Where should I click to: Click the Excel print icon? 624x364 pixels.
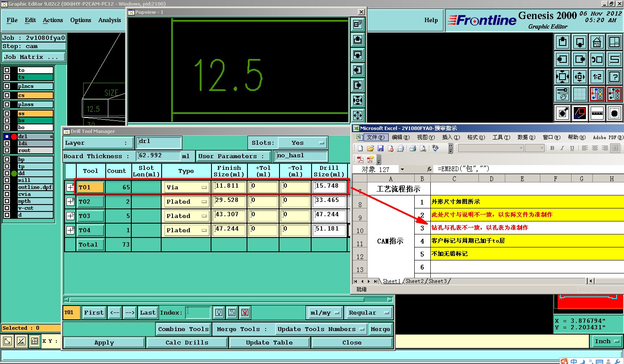[413, 148]
